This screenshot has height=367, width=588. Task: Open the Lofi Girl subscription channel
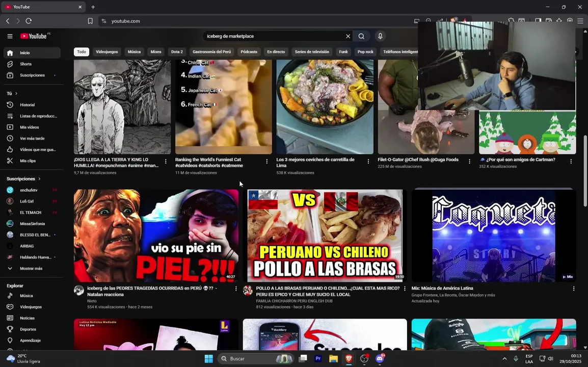(x=32, y=201)
